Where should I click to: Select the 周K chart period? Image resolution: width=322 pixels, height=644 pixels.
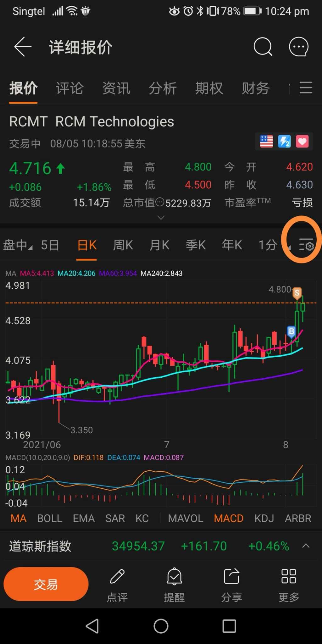(x=123, y=245)
